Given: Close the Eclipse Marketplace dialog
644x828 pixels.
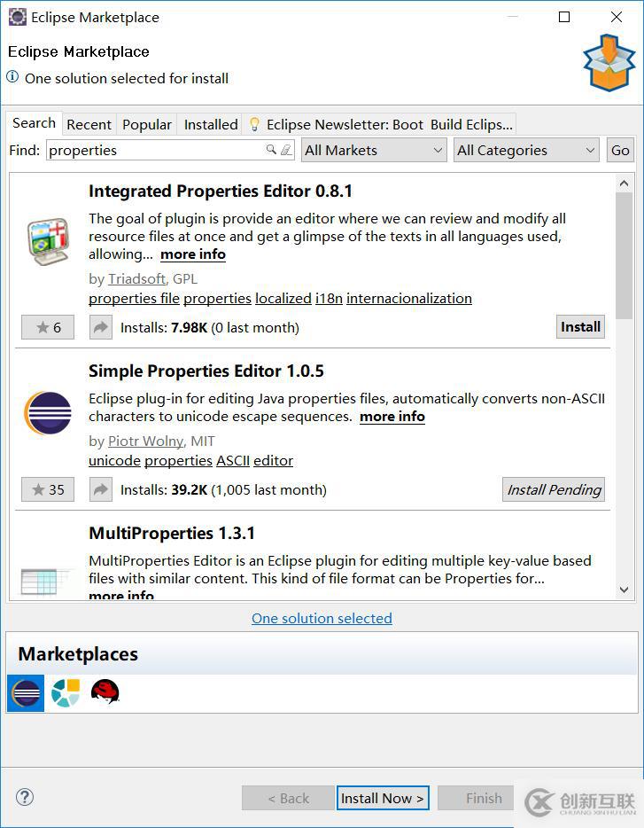Looking at the screenshot, I should pyautogui.click(x=616, y=17).
